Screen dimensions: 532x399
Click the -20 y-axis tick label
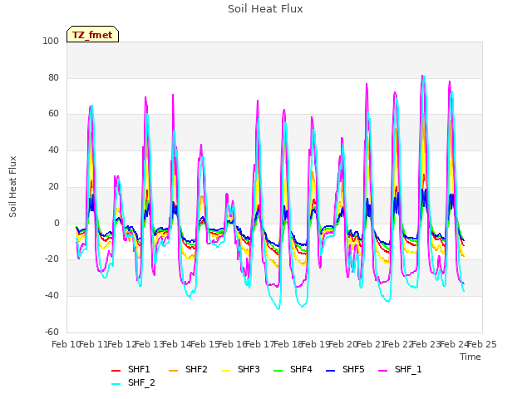coord(52,259)
